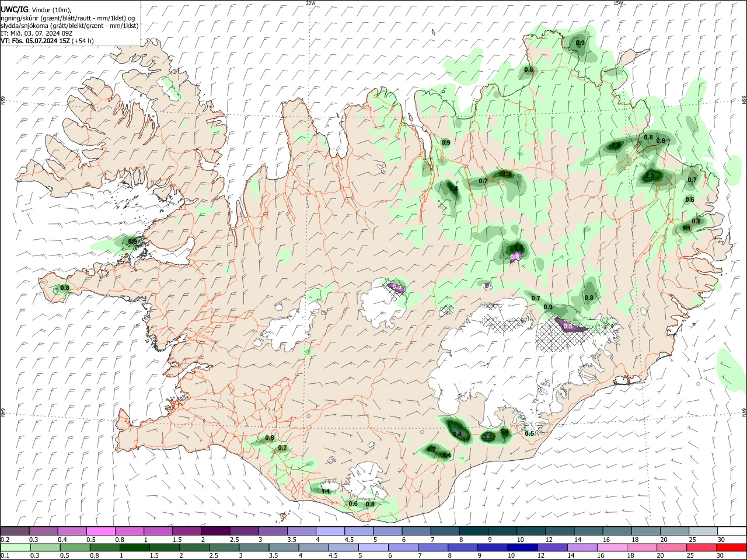The height and width of the screenshot is (560, 747).
Task: Click upper legend swatch between 18 and 20
Action: tap(645, 531)
